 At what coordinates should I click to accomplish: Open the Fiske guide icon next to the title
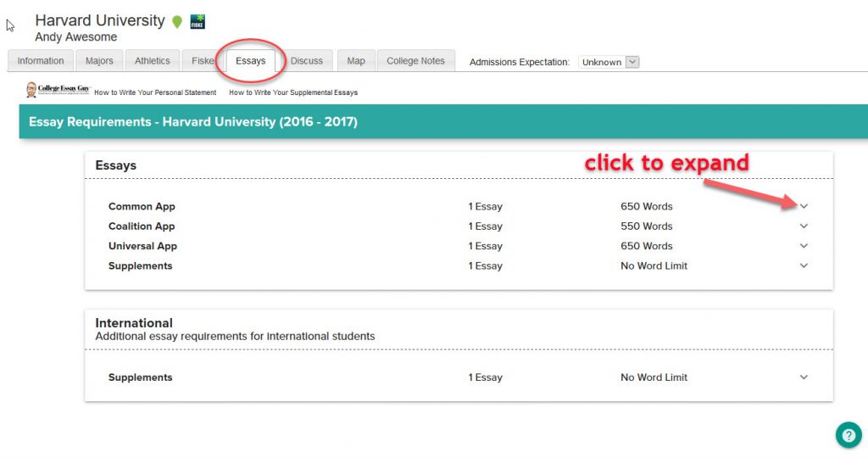click(x=198, y=21)
